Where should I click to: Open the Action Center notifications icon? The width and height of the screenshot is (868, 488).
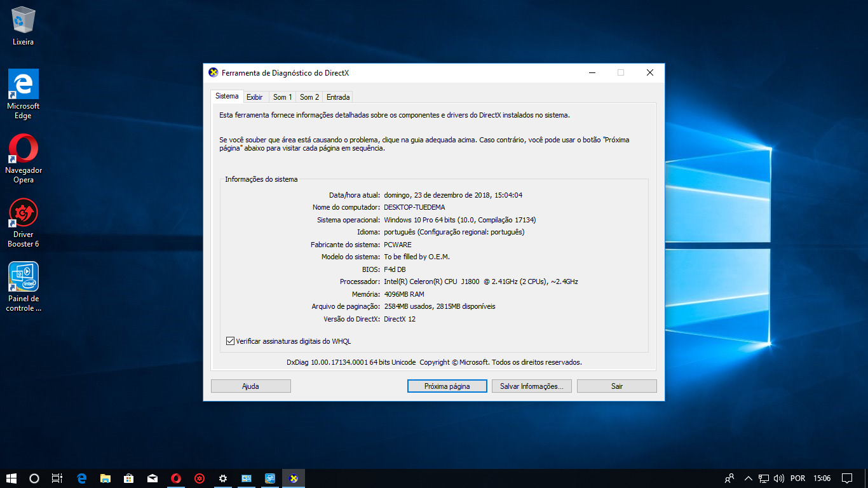[x=847, y=478]
